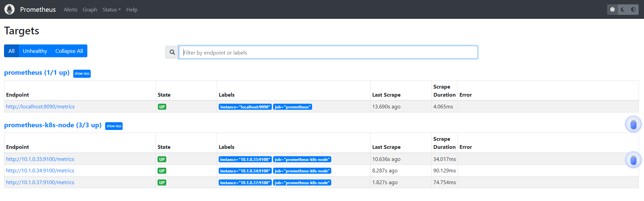Viewport: 644px width, 201px height.
Task: Switch to light theme using sun icon
Action: coord(612,9)
